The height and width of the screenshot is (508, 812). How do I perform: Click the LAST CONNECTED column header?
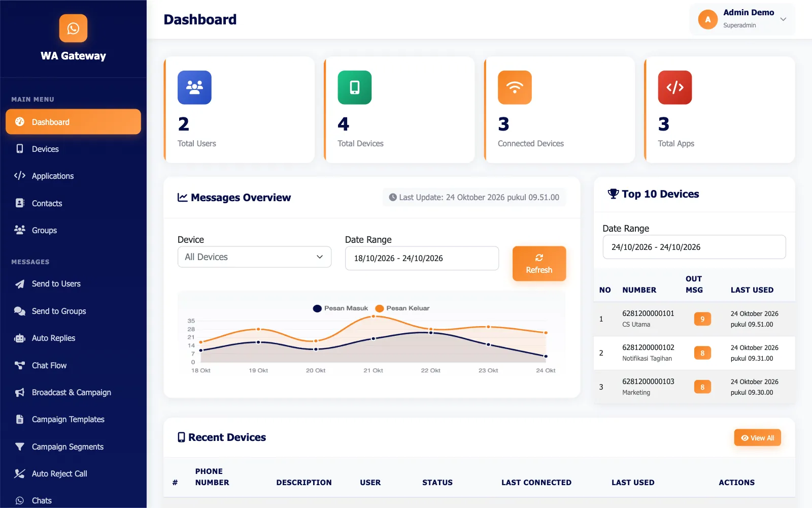[536, 483]
